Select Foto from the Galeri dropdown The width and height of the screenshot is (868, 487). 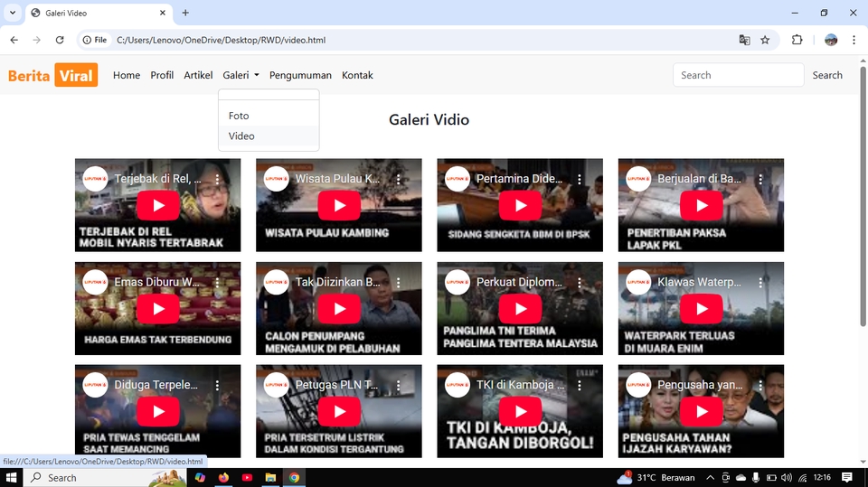tap(239, 116)
